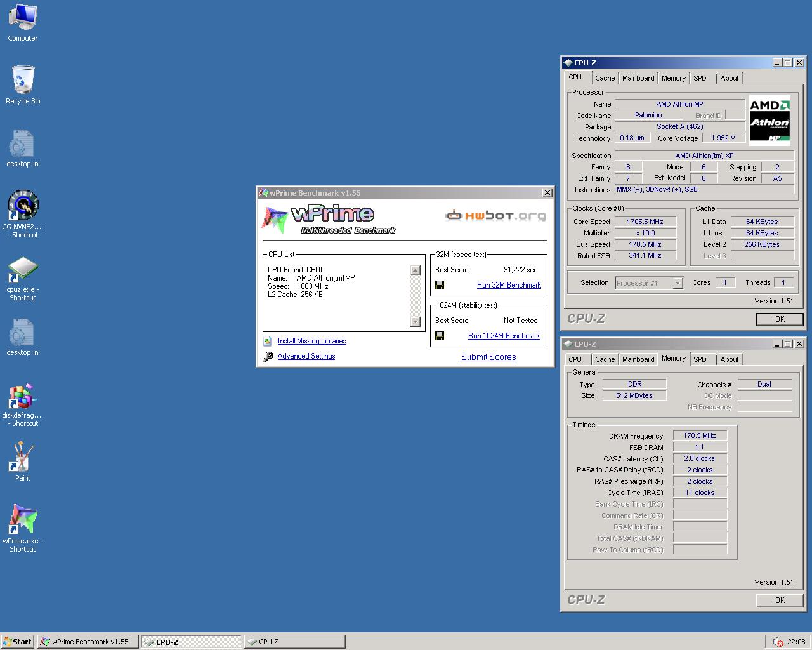
Task: Select the CG-NVNF2 shortcut icon
Action: click(x=23, y=205)
